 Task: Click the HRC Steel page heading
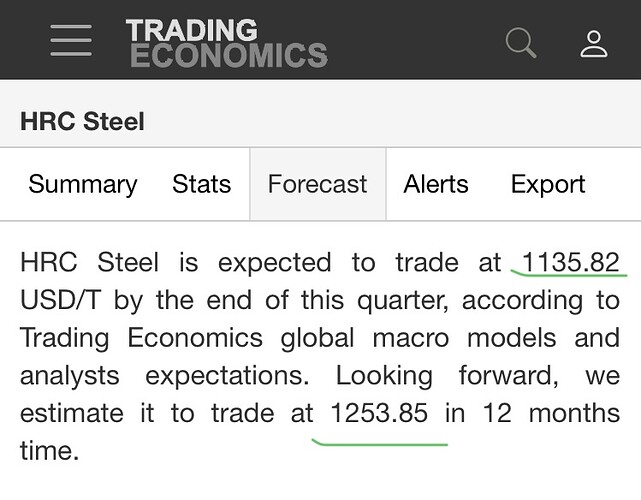[83, 123]
